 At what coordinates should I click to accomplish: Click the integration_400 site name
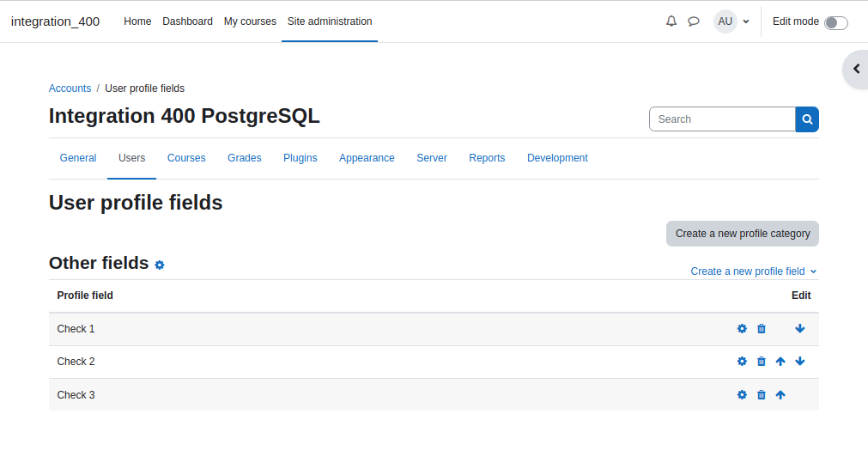click(x=55, y=21)
